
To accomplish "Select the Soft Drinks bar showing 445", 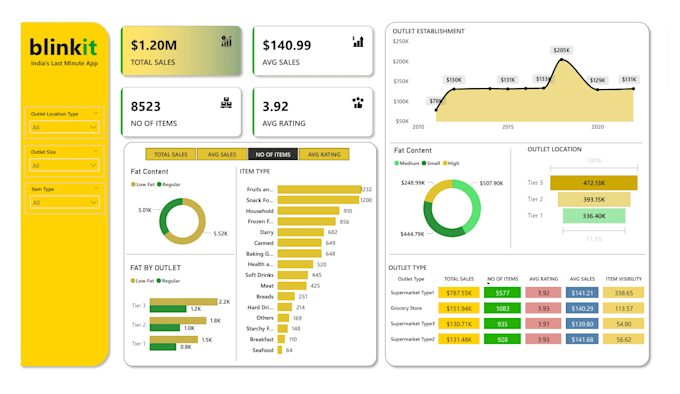I will tap(293, 275).
